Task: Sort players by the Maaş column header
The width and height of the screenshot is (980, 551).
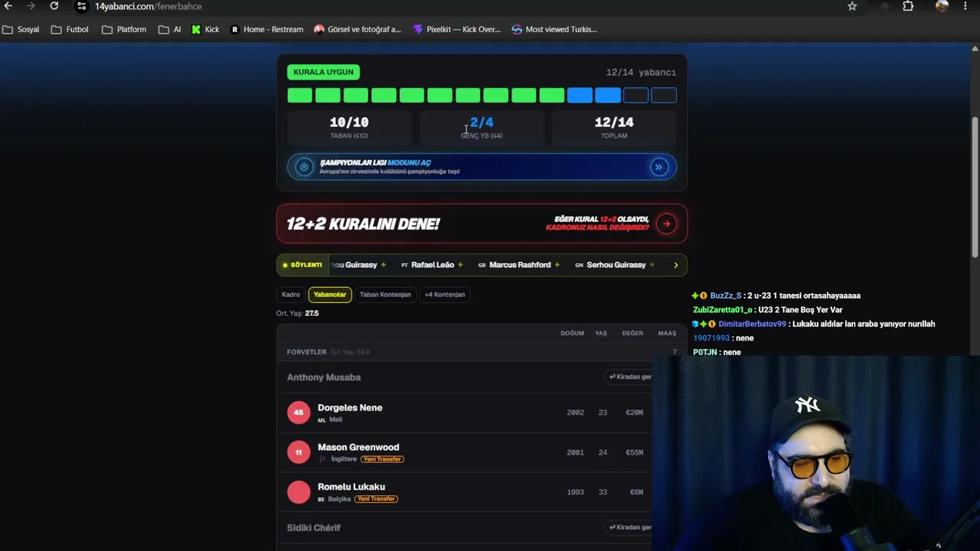Action: [667, 333]
